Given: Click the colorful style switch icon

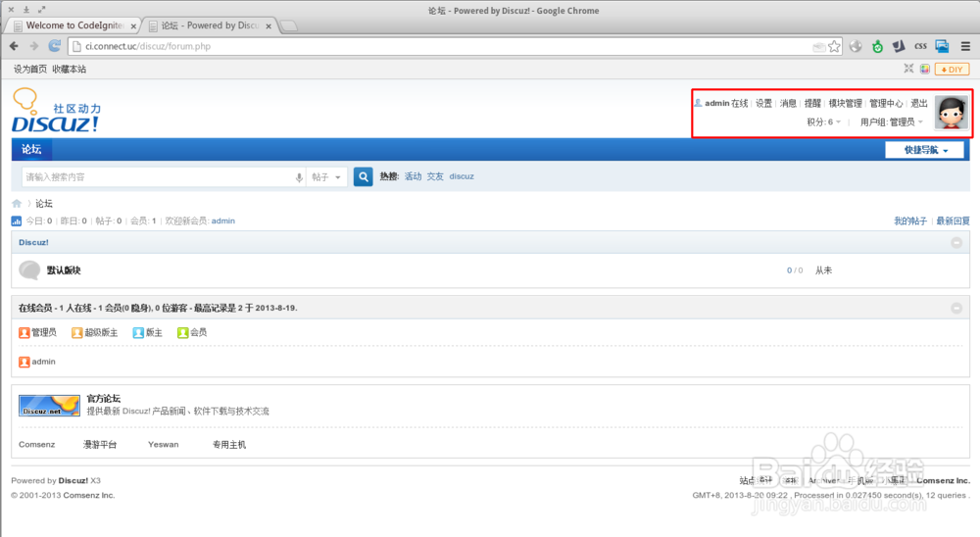Looking at the screenshot, I should (x=925, y=69).
